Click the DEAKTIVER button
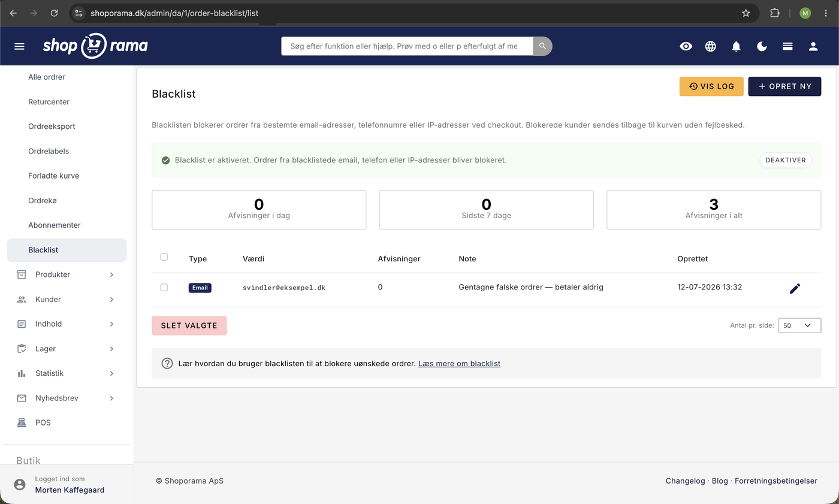 (x=786, y=160)
